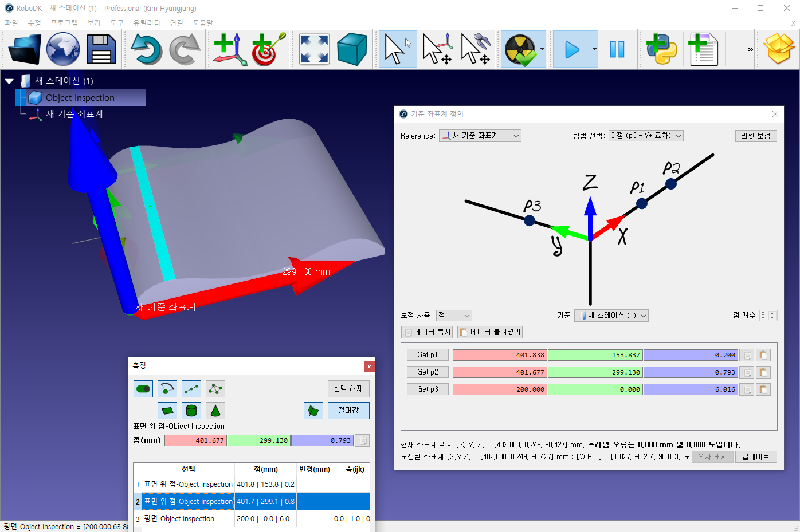The image size is (800, 532).
Task: Collapse the 새 스테이션 (1) tree node
Action: [9, 81]
